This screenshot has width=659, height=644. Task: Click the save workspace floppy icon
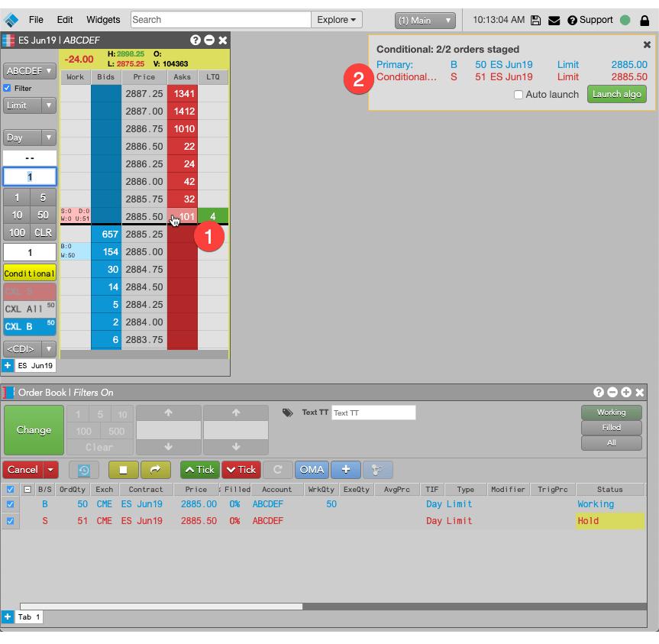tap(535, 20)
